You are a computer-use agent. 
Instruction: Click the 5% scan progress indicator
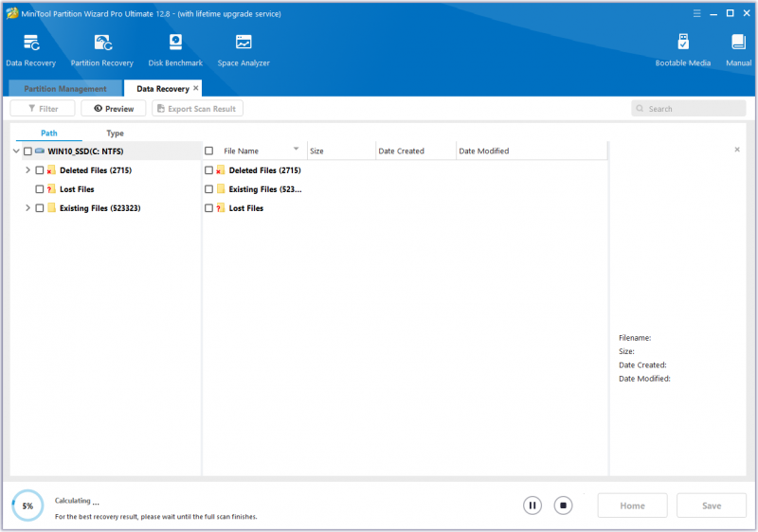pyautogui.click(x=27, y=505)
